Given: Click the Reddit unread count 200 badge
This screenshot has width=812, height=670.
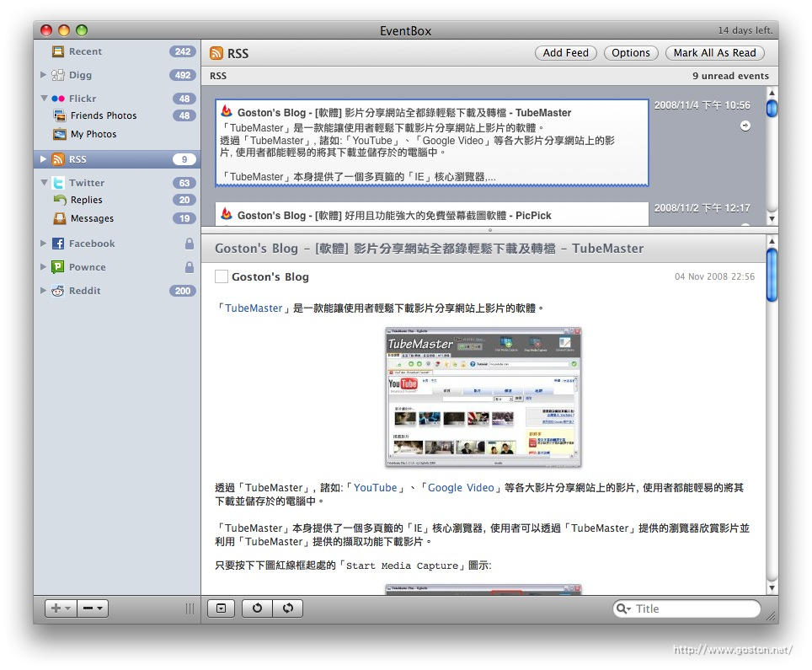Looking at the screenshot, I should tap(183, 291).
